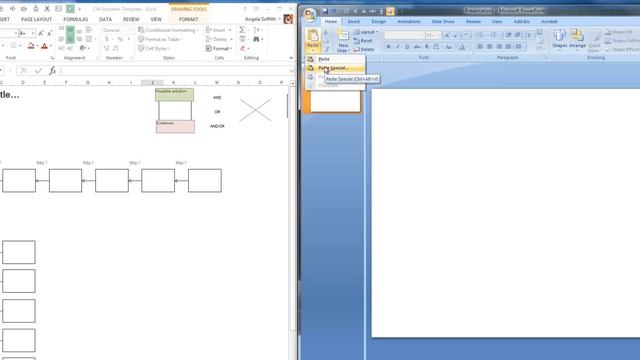Click Excel's increase font size icon
The height and width of the screenshot is (360, 640).
click(41, 33)
